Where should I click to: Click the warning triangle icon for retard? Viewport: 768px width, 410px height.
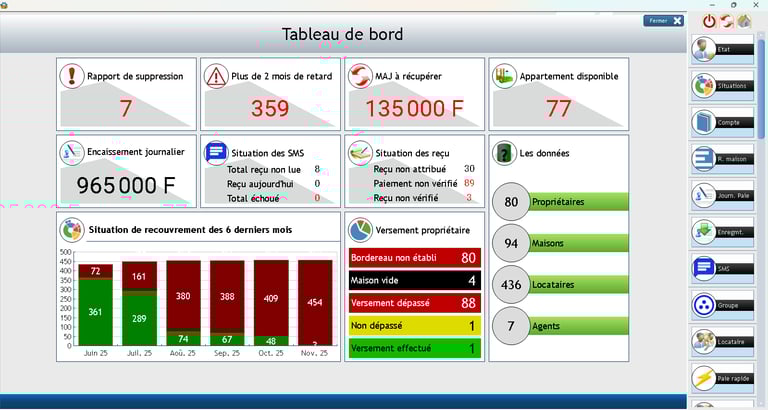[x=216, y=76]
